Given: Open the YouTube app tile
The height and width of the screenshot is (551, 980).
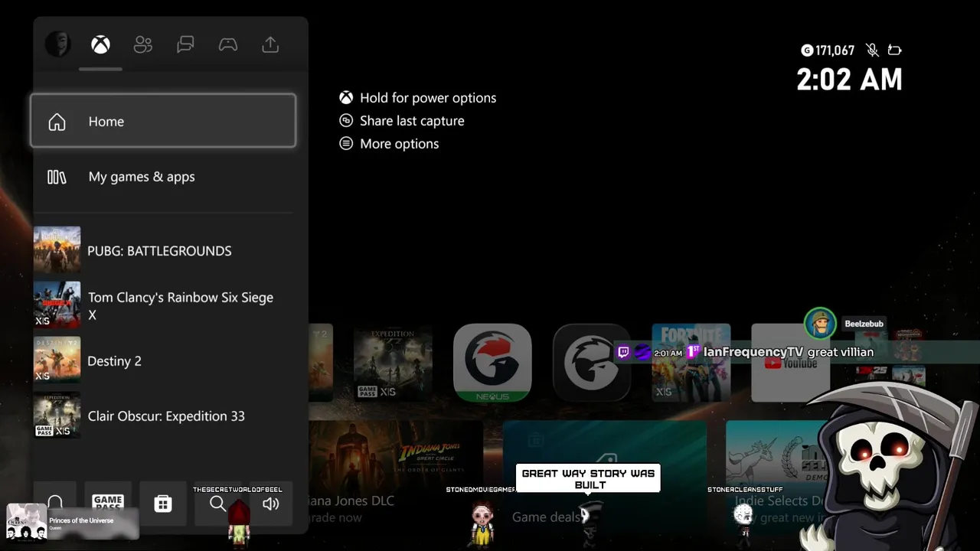Looking at the screenshot, I should [x=790, y=363].
